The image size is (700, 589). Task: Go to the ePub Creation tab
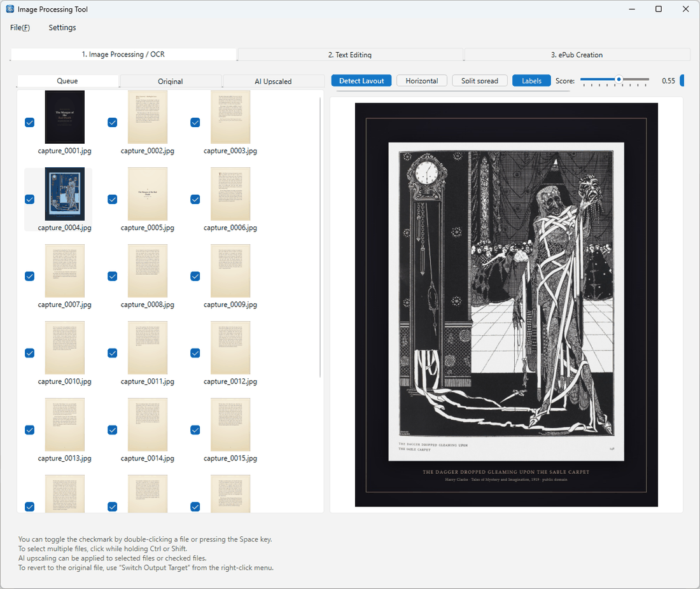point(577,55)
